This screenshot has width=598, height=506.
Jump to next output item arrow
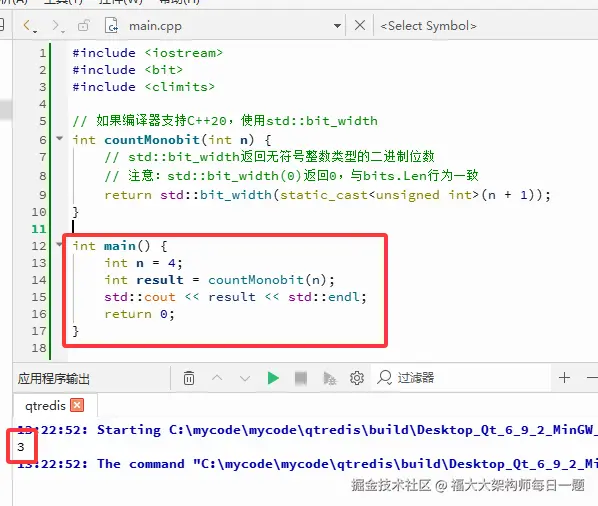point(245,378)
